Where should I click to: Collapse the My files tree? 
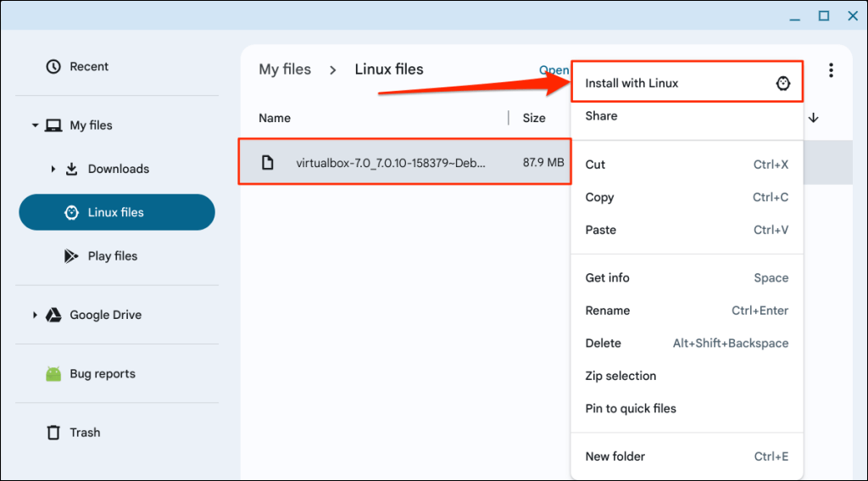(x=35, y=126)
